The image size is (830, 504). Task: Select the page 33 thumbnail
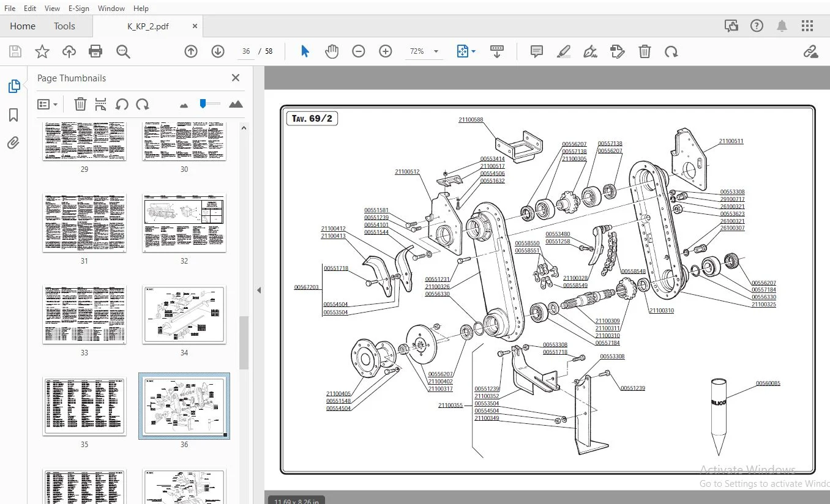[x=84, y=315]
